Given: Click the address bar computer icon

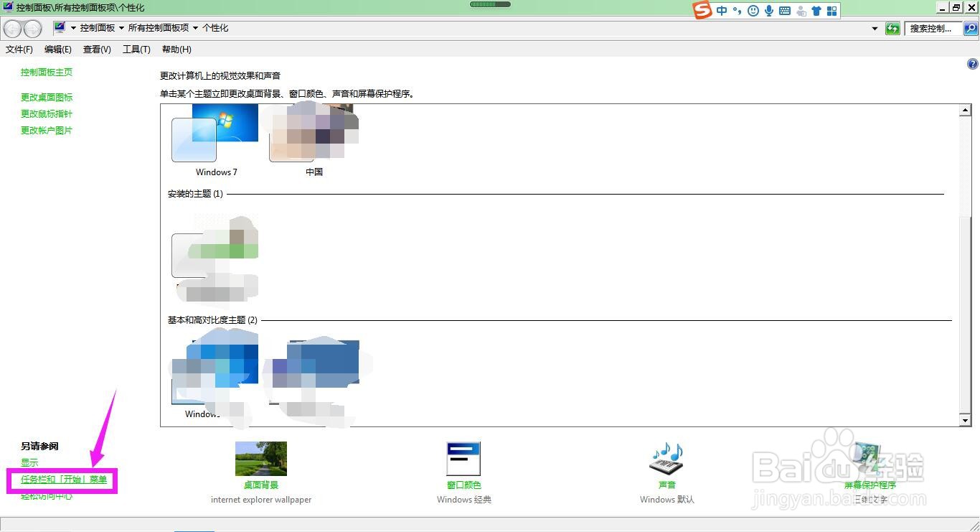Looking at the screenshot, I should click(60, 28).
